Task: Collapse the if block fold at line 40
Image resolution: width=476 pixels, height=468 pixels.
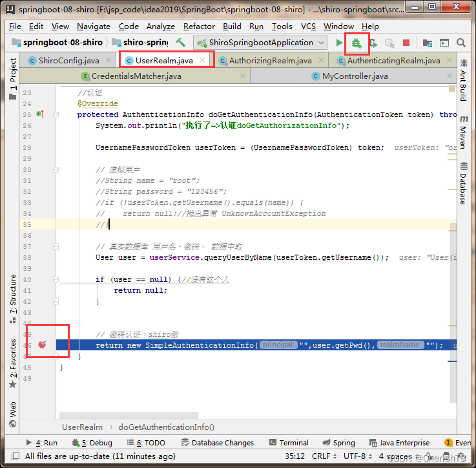Action: 56,280
